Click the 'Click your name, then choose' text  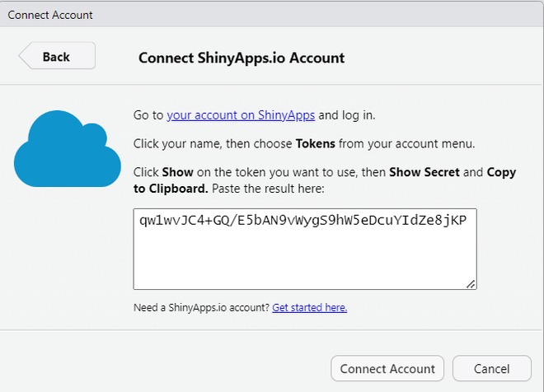213,143
